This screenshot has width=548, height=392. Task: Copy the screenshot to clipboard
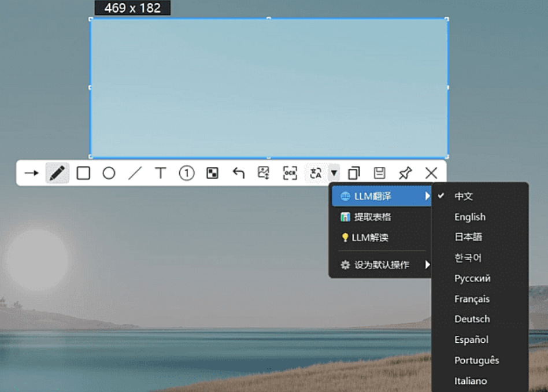[354, 172]
